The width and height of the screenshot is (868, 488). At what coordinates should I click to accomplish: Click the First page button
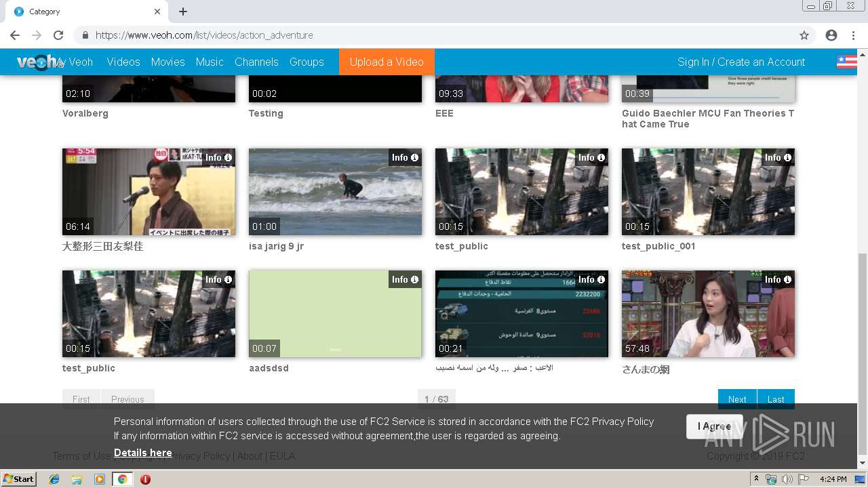81,399
